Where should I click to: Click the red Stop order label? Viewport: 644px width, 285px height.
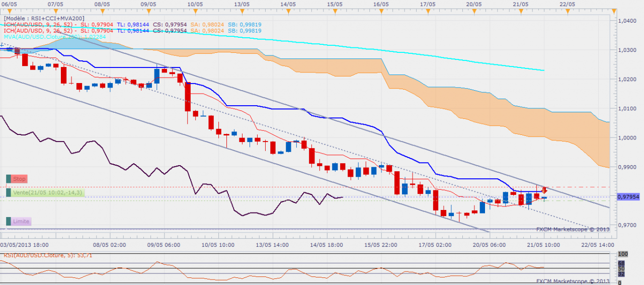[x=19, y=179]
